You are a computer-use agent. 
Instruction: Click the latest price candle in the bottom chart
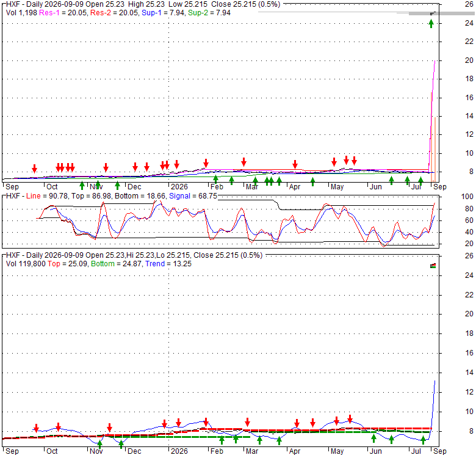[433, 266]
